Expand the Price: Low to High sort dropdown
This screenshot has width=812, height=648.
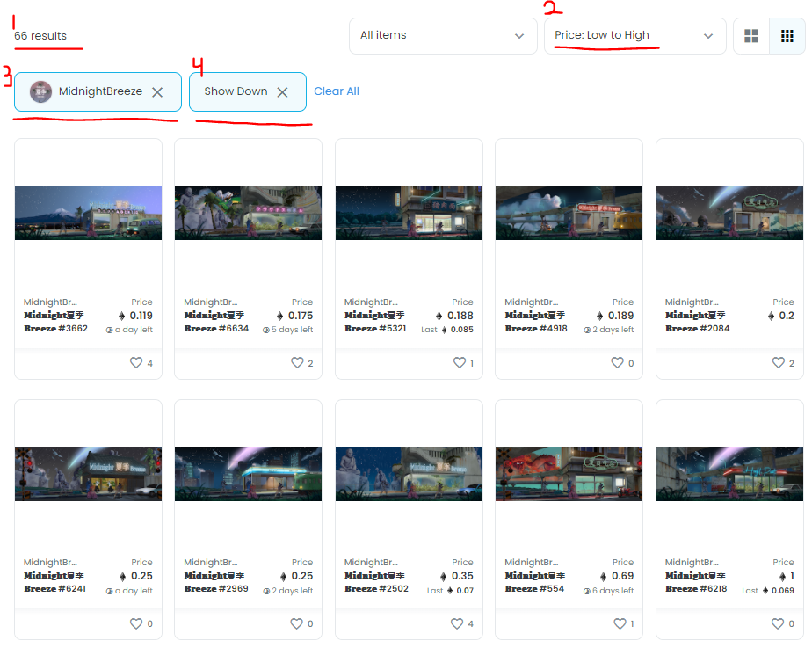[x=634, y=36]
